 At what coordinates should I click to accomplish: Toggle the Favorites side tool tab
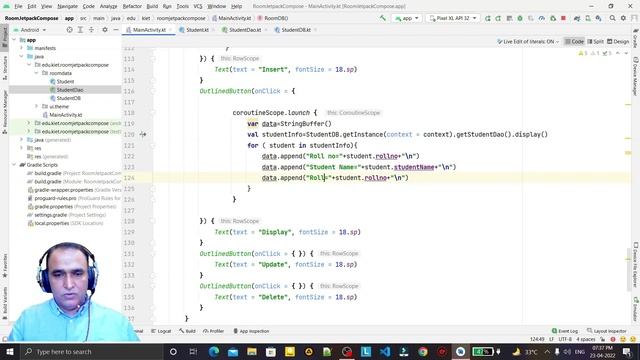(4, 265)
